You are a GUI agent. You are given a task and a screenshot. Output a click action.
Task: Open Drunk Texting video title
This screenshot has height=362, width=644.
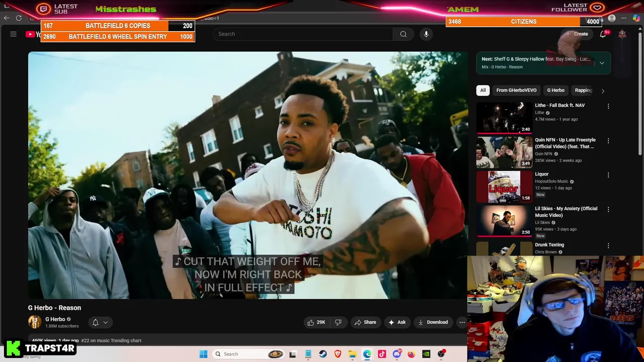549,245
